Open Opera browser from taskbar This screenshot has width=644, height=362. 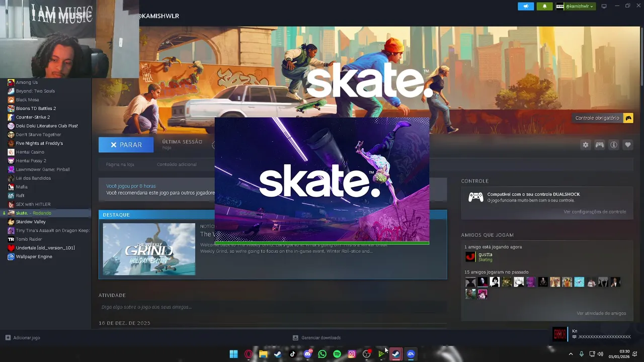(x=249, y=354)
